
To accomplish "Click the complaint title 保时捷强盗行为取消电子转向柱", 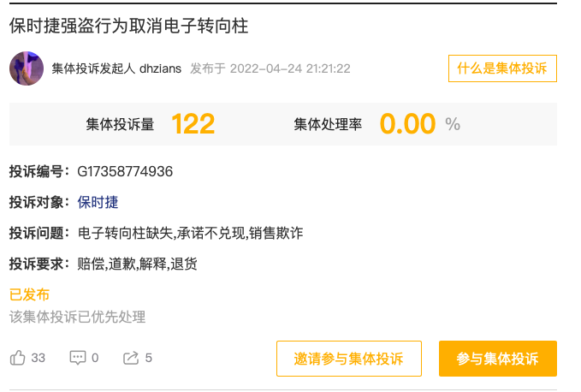I will click(128, 25).
